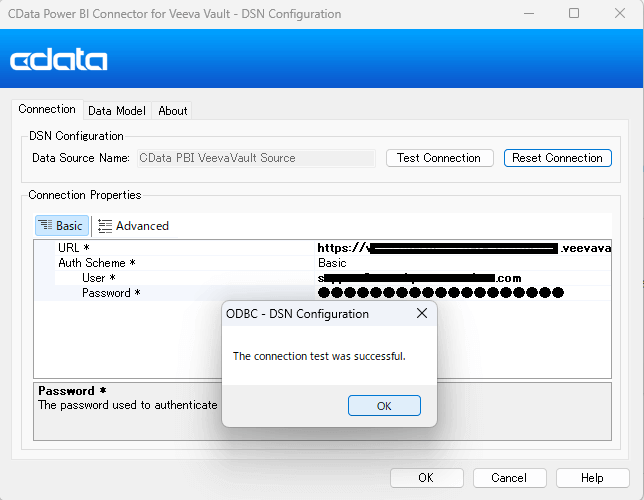Viewport: 644px width, 500px height.
Task: Click the Advanced view icon
Action: 105,226
